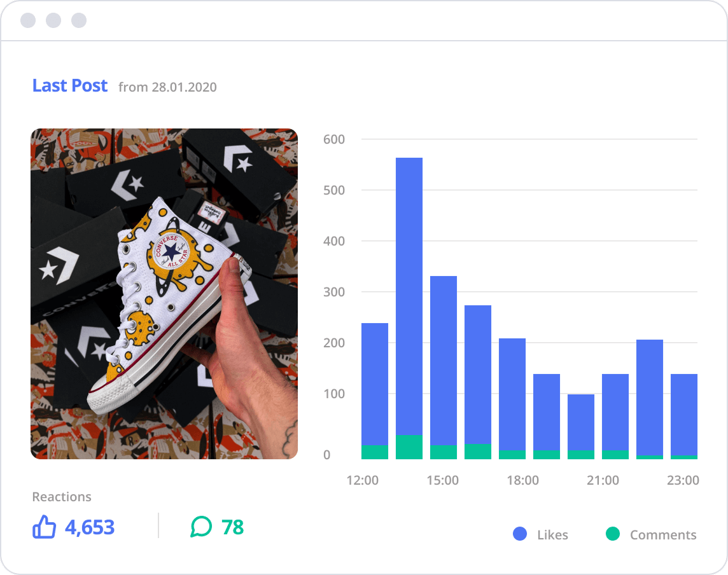The height and width of the screenshot is (575, 728).
Task: Click the green Comments legend dot
Action: 613,534
